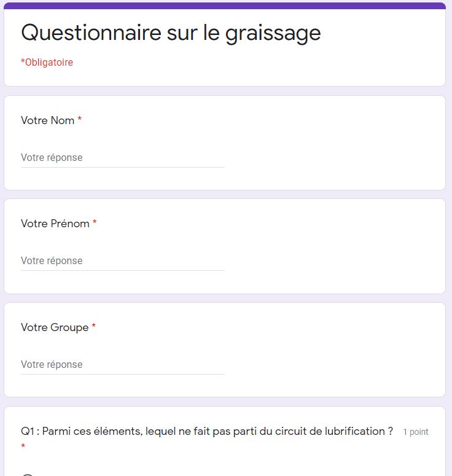452x476 pixels.
Task: Click the purple header bar atop the form
Action: 225,6
